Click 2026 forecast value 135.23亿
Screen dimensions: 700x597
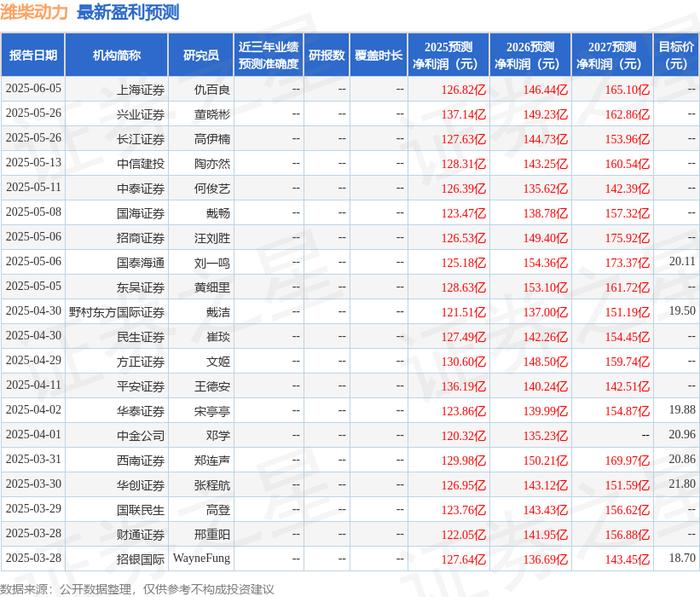546,436
